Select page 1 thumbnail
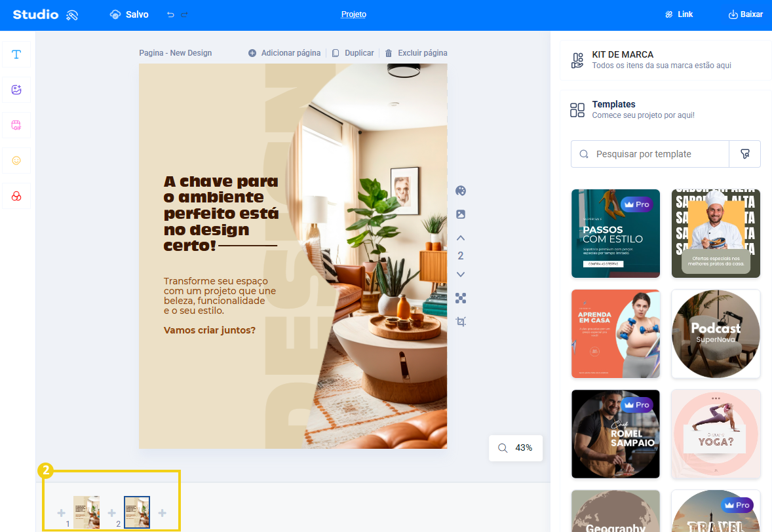 click(87, 512)
